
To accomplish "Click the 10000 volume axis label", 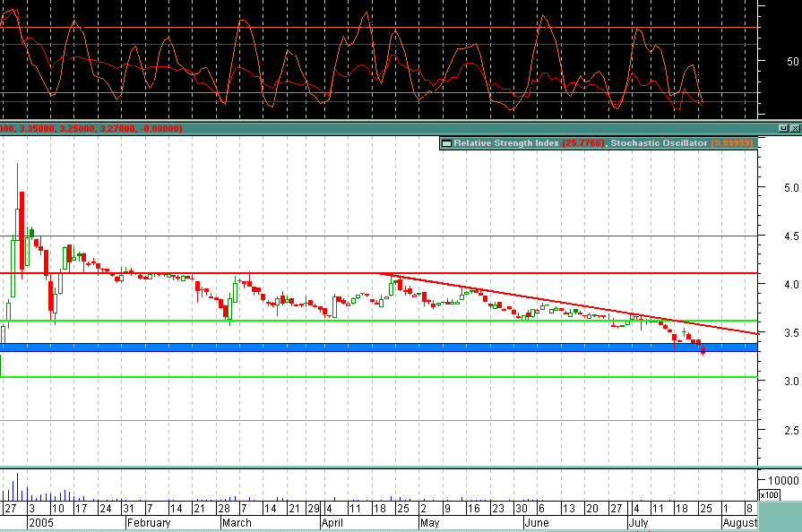I will 780,480.
